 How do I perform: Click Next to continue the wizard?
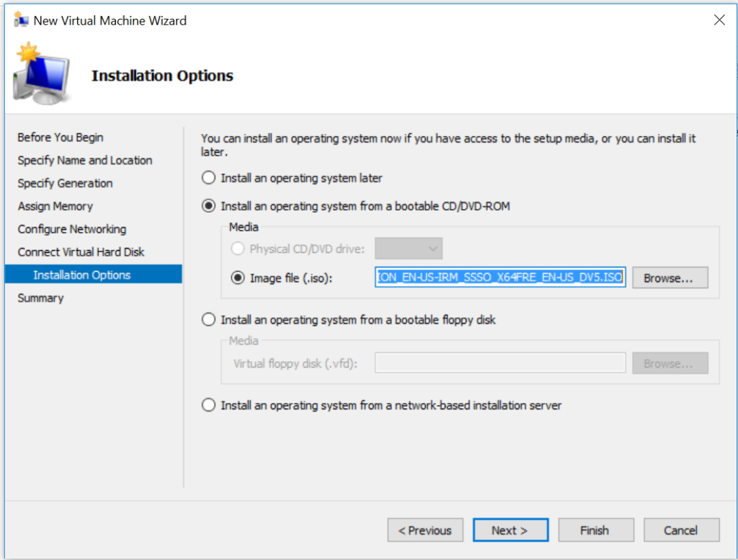[510, 530]
